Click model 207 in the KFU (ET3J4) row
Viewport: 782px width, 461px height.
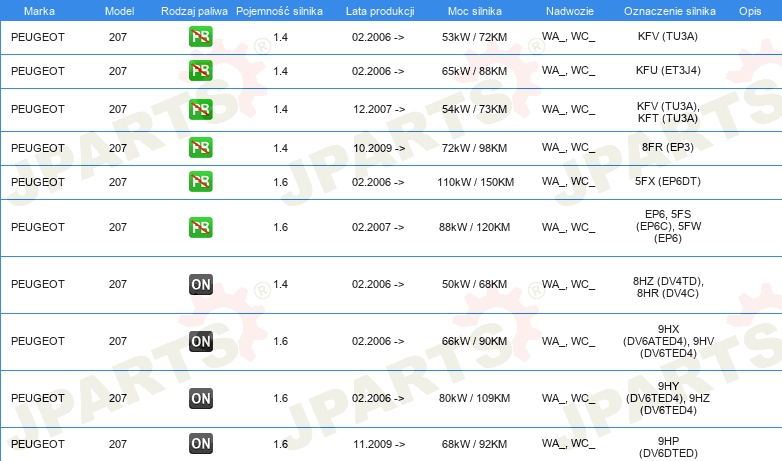point(118,71)
